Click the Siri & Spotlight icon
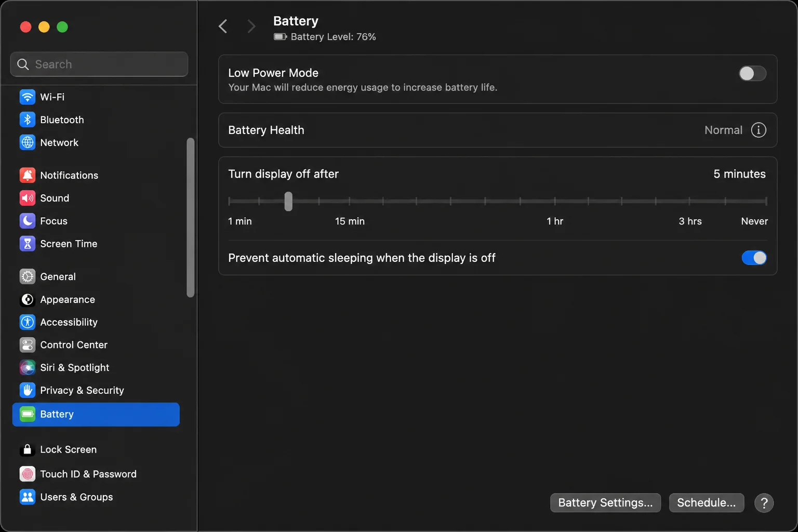This screenshot has width=798, height=532. tap(28, 367)
